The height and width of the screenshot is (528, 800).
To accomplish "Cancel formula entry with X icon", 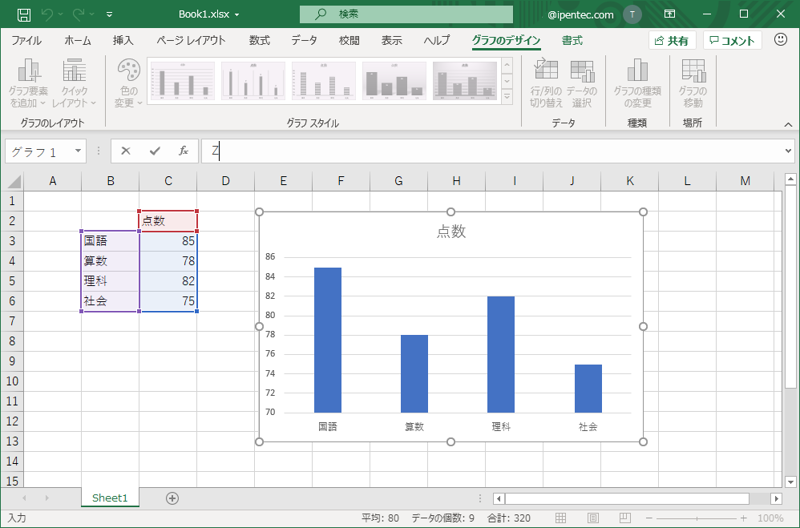I will (126, 151).
